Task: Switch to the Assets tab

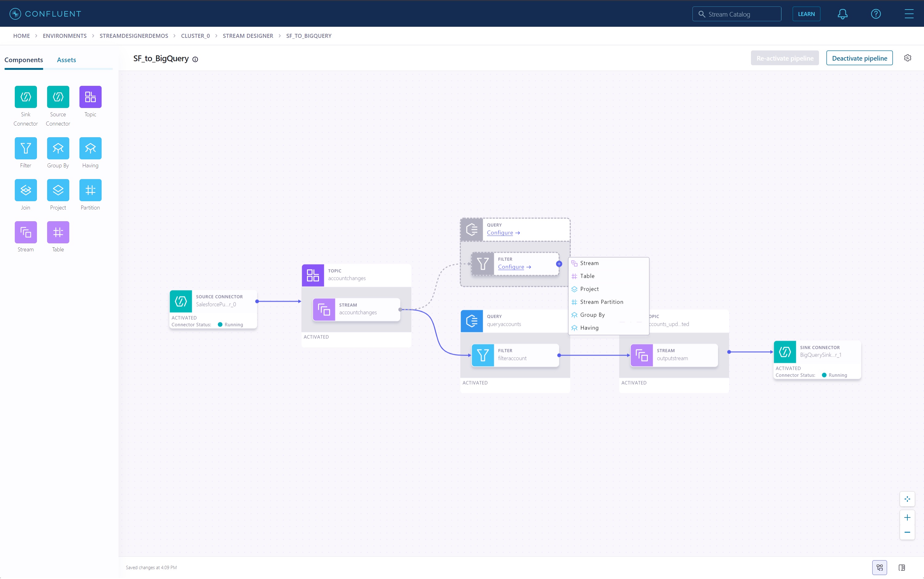Action: (66, 60)
